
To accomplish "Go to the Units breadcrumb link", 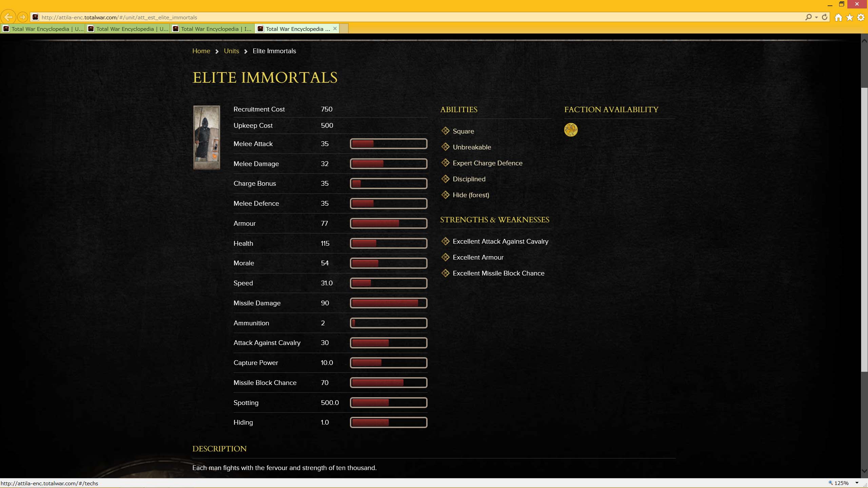I will tap(231, 51).
